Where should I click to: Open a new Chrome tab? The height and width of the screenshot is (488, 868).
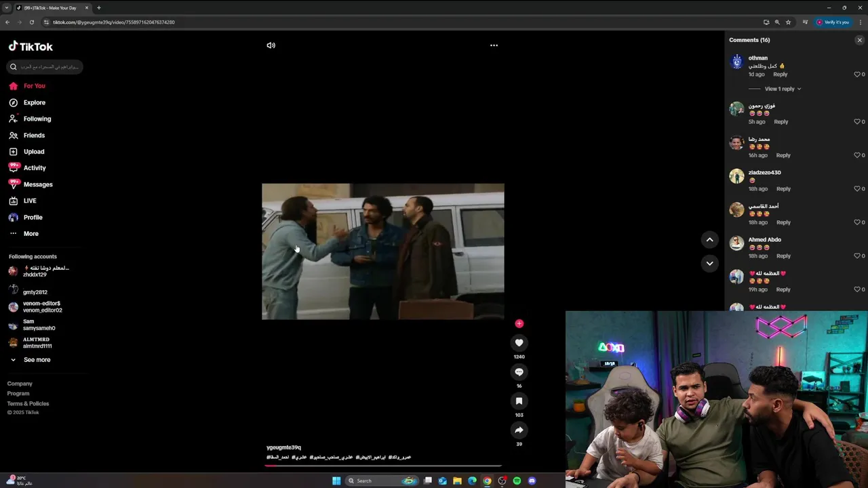pyautogui.click(x=98, y=7)
